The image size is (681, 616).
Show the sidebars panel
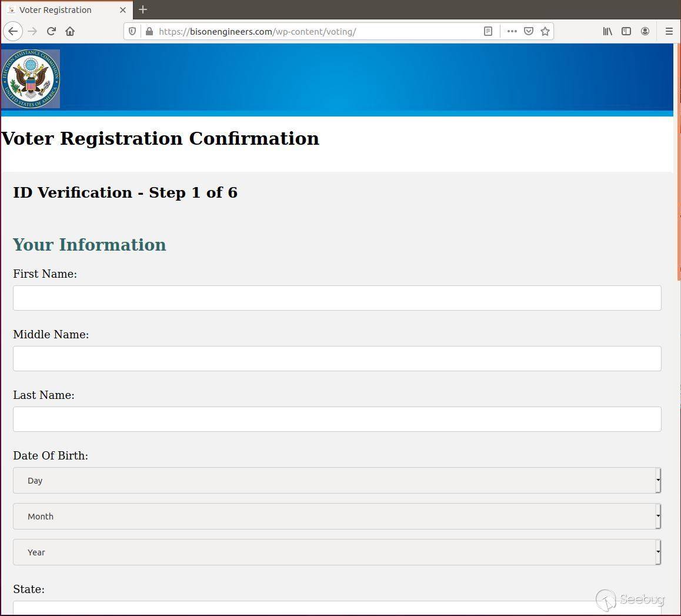click(x=626, y=31)
